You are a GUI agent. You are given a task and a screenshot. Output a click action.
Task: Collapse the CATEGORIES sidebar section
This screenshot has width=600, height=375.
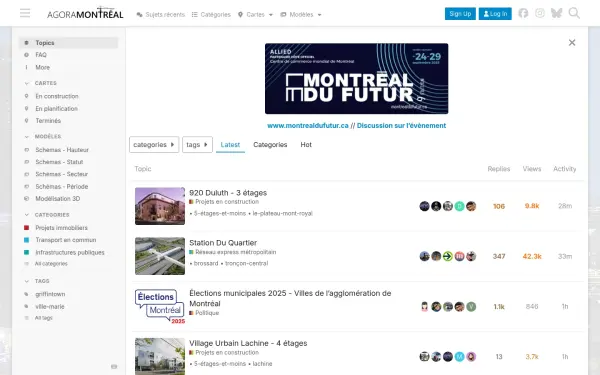(47, 215)
